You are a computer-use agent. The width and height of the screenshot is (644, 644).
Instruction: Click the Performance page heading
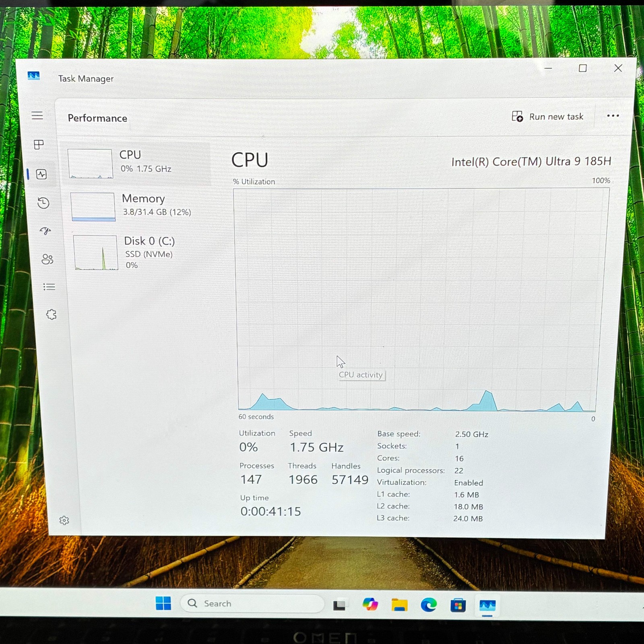[97, 118]
